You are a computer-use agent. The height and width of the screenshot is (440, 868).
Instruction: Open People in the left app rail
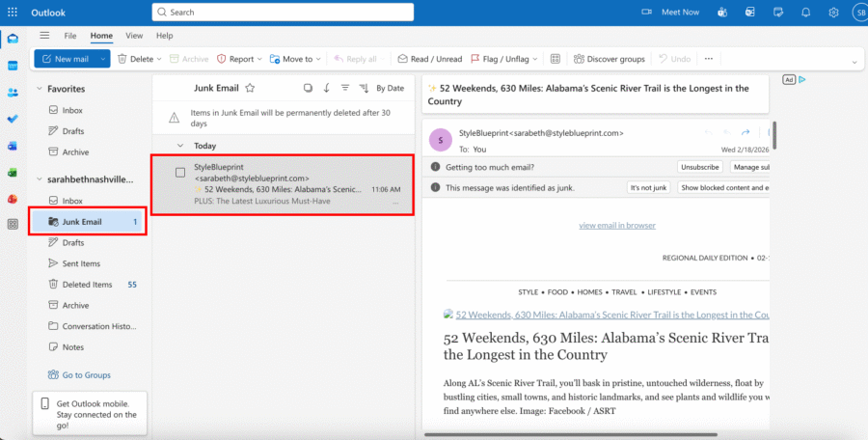click(x=13, y=93)
